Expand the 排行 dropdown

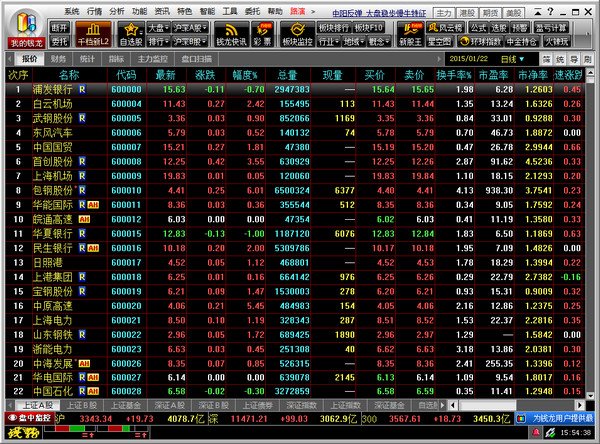pyautogui.click(x=158, y=41)
